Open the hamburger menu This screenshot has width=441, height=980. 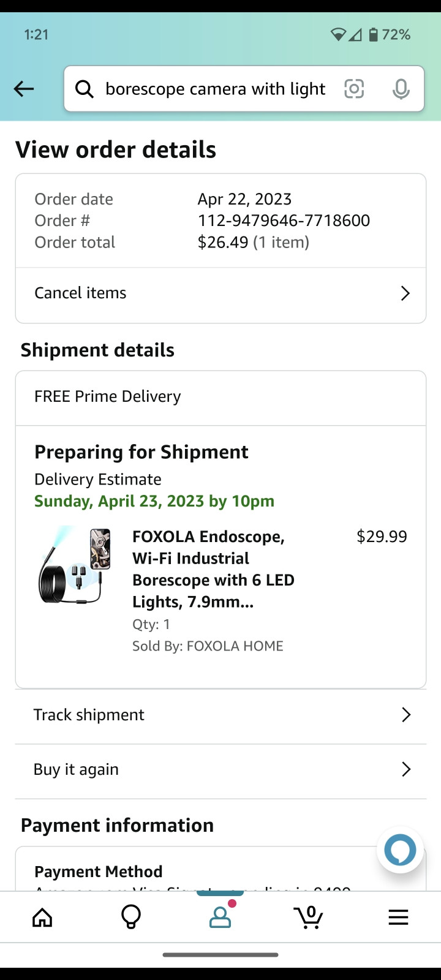click(398, 917)
